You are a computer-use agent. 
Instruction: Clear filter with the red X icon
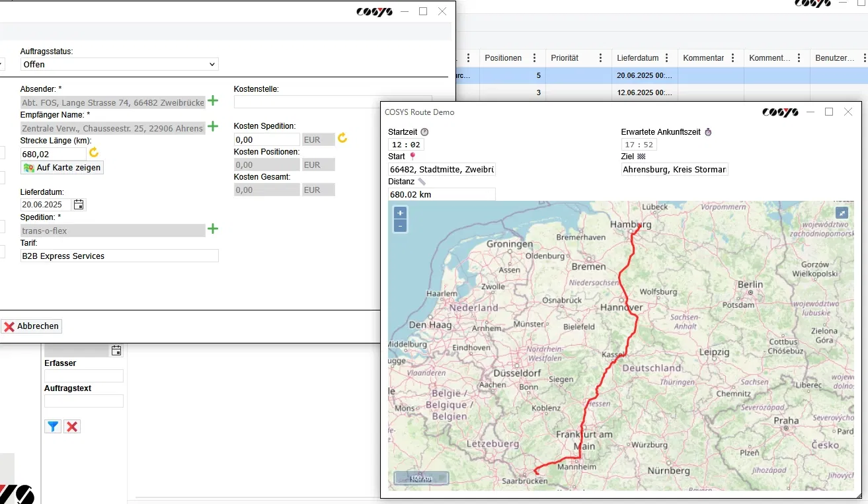pos(72,427)
